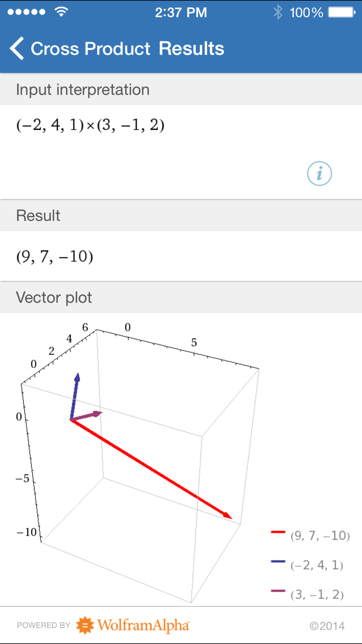This screenshot has width=362, height=644.
Task: Click the blue legend swatch for (−2, 4, 1)
Action: [278, 561]
